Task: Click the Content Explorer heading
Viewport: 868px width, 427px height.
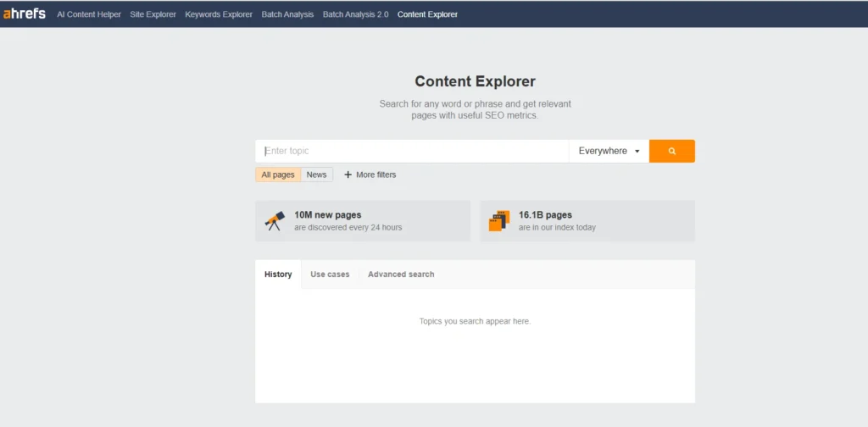Action: coord(475,81)
